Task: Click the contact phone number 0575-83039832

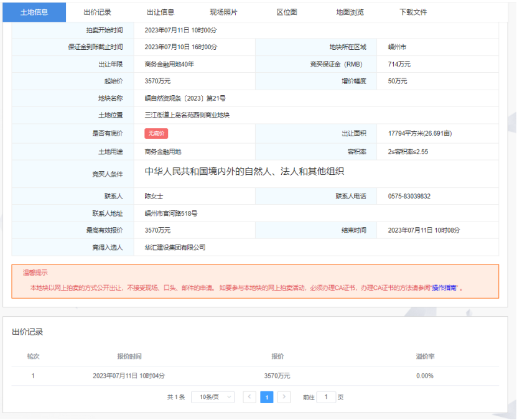Action: (x=409, y=197)
